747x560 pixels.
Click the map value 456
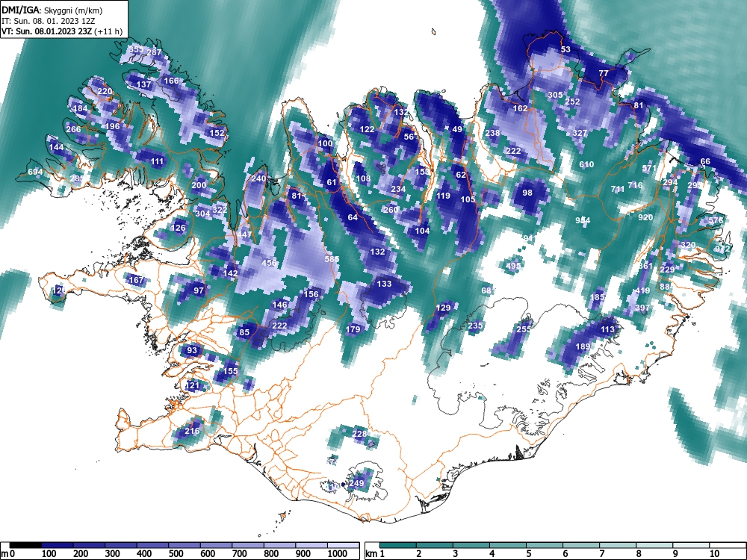pyautogui.click(x=269, y=263)
